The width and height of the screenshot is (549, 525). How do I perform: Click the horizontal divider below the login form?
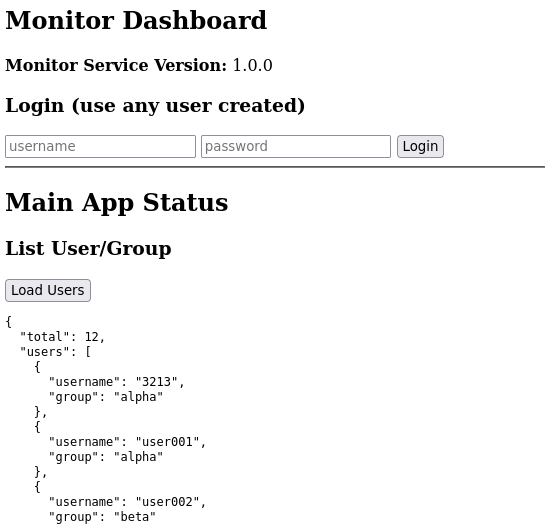point(275,167)
